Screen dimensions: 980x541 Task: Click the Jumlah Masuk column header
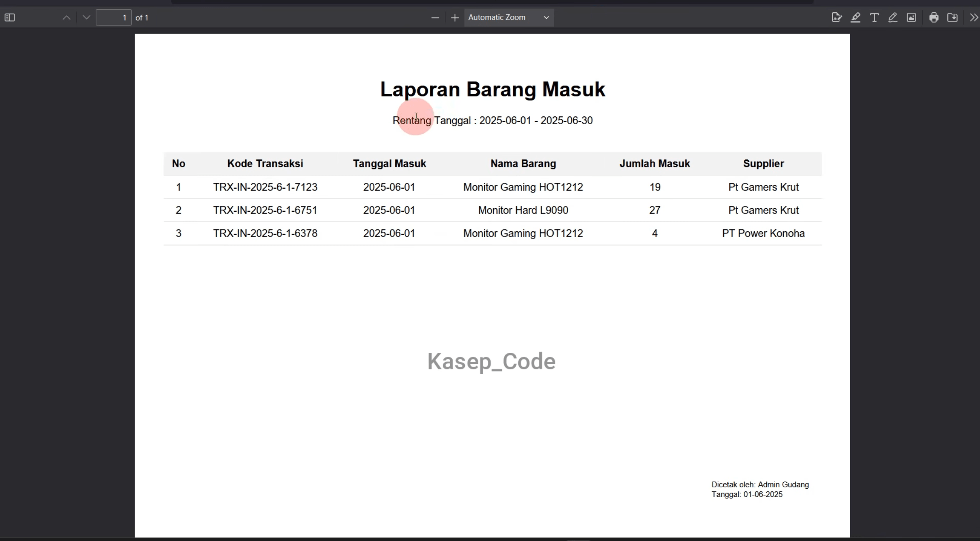coord(655,164)
